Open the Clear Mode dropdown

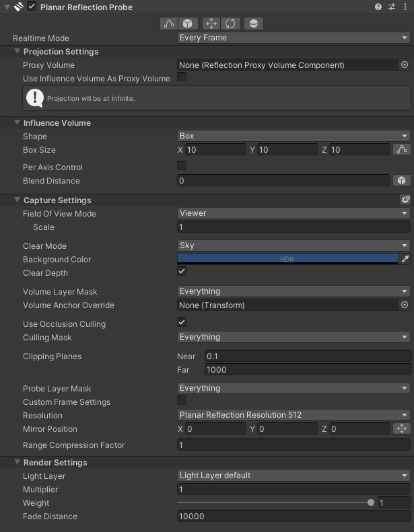[x=294, y=245]
